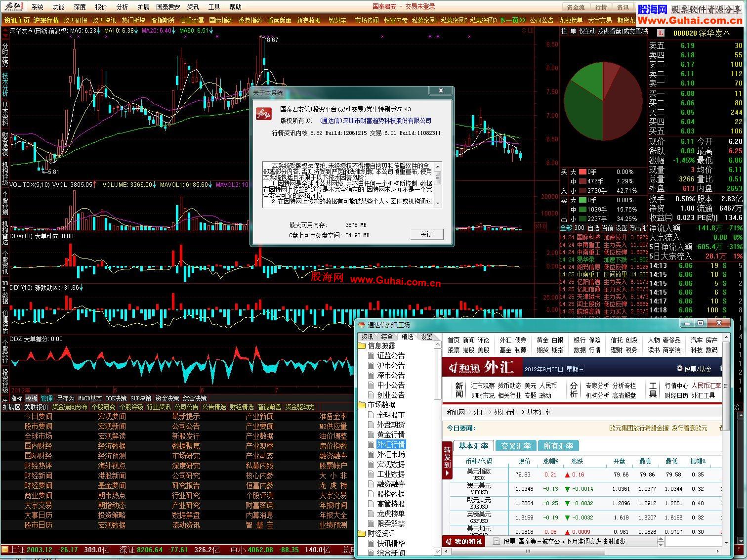
Task: Open 龙 虎 榜 link in bottom news panel
Action: click(x=333, y=485)
